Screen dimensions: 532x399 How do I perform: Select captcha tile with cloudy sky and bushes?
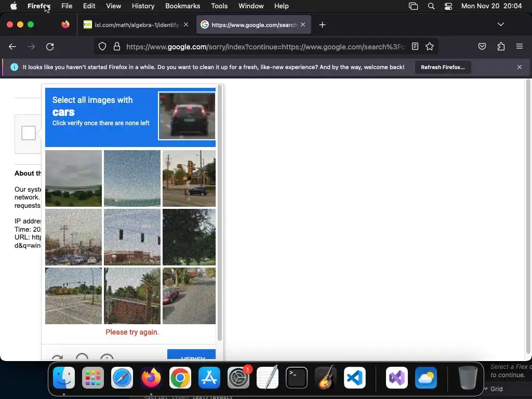tap(73, 179)
